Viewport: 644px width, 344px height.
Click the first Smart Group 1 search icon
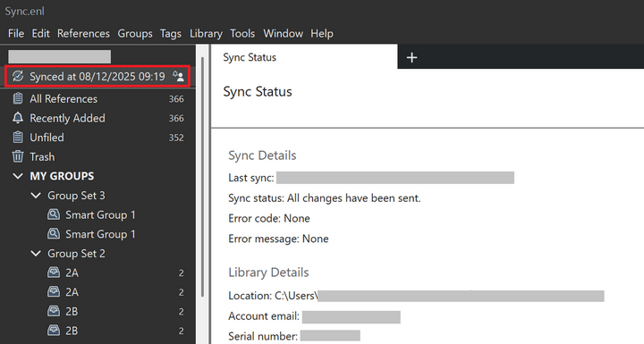click(x=54, y=214)
